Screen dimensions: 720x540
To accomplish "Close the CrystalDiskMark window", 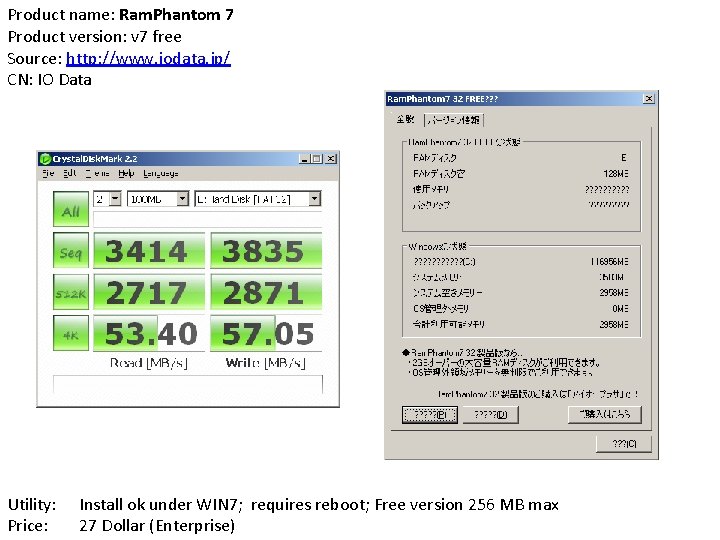I will [331, 159].
